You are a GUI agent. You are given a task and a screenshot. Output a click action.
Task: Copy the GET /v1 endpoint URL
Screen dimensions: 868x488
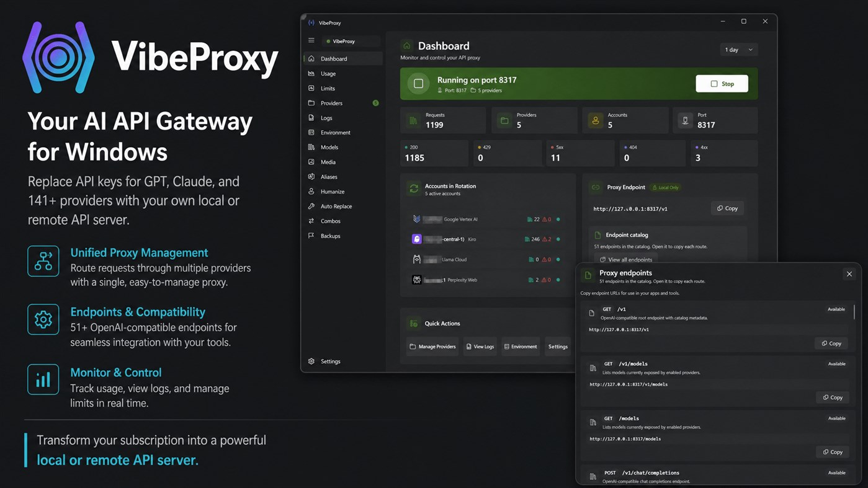tap(831, 344)
